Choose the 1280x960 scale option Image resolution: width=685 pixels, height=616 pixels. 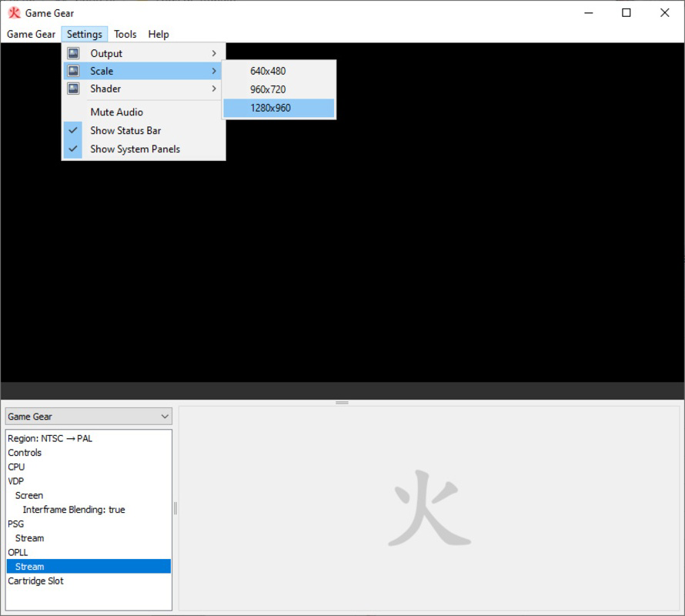pyautogui.click(x=279, y=108)
